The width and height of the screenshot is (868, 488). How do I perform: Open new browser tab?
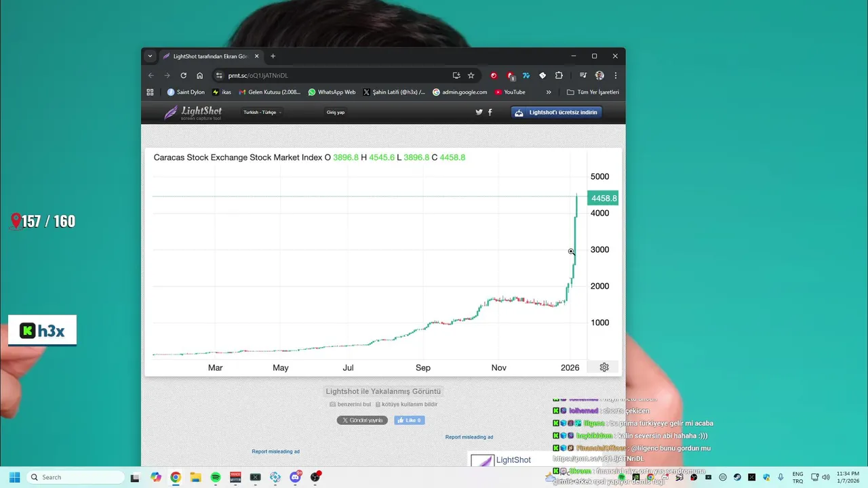click(273, 56)
